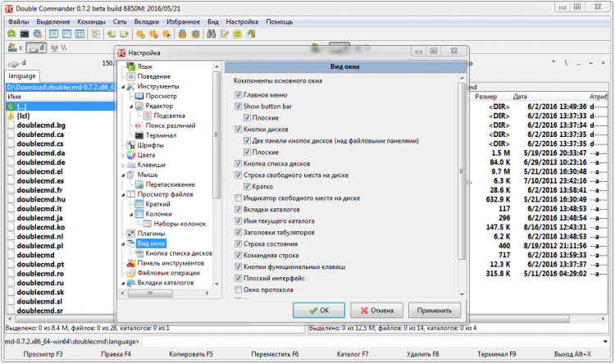Collapse the Колонки tree node
This screenshot has width=615, height=364.
[x=131, y=214]
